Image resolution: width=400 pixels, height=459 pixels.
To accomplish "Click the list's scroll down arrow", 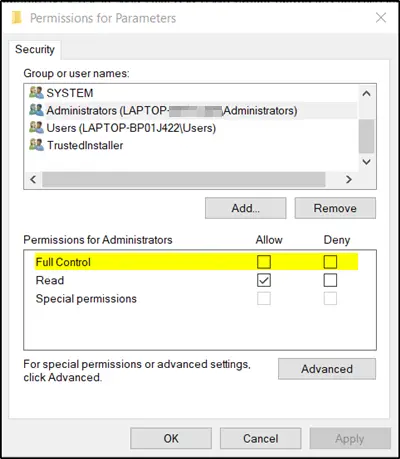I will [366, 162].
